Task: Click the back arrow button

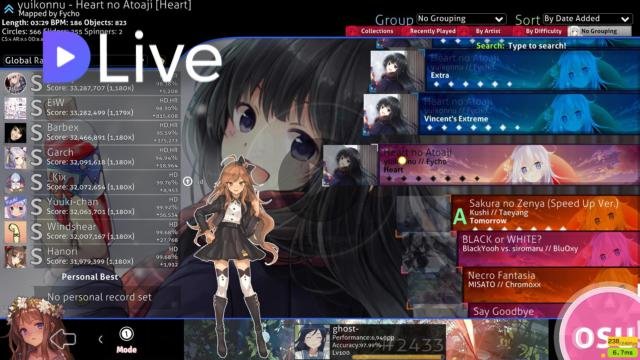Action: [x=63, y=339]
